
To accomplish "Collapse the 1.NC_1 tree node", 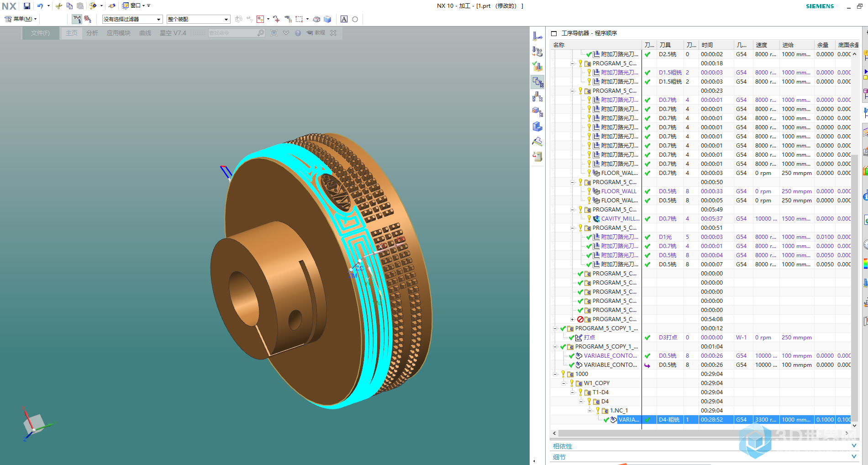I will pyautogui.click(x=589, y=411).
